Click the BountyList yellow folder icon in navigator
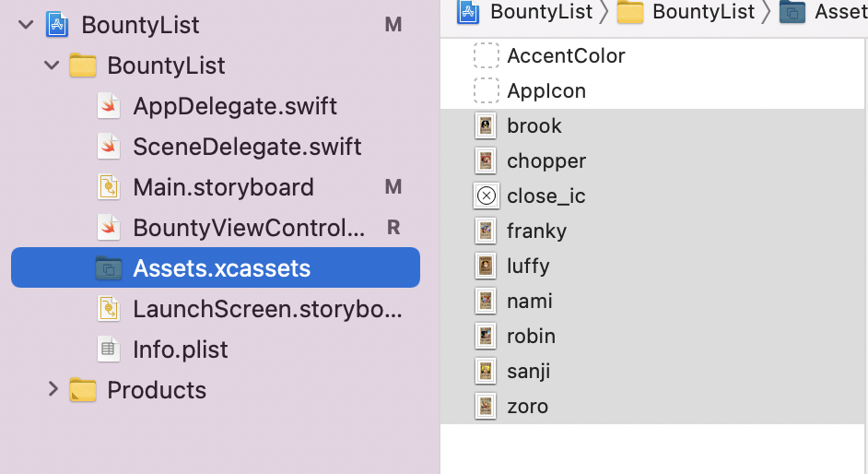The width and height of the screenshot is (868, 474). tap(83, 65)
